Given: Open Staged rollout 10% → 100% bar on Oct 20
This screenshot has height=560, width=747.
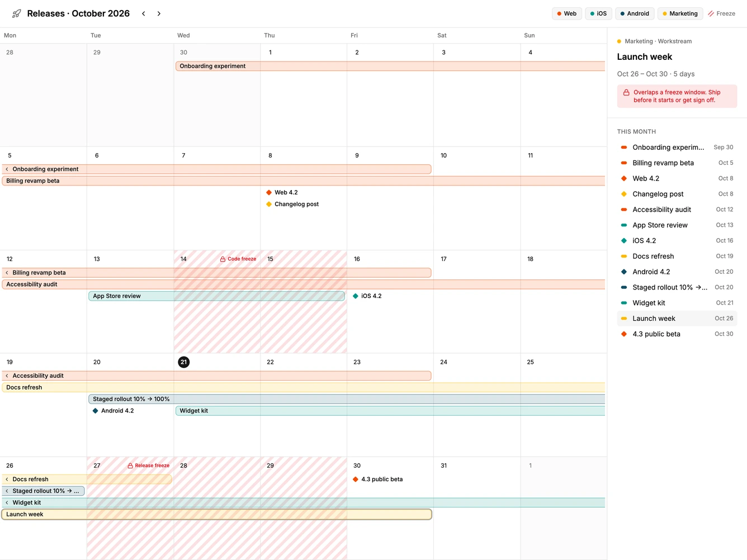Looking at the screenshot, I should (x=347, y=399).
